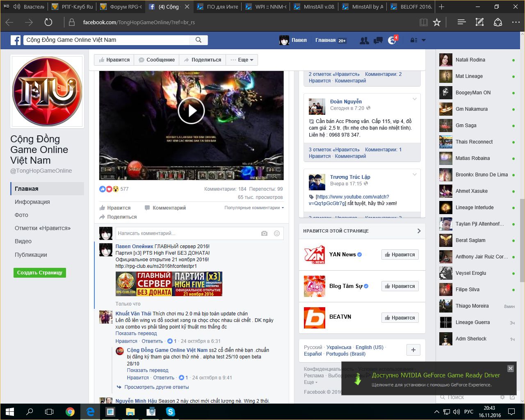Open the friend requests icon
The width and height of the screenshot is (525, 420).
pos(364,40)
